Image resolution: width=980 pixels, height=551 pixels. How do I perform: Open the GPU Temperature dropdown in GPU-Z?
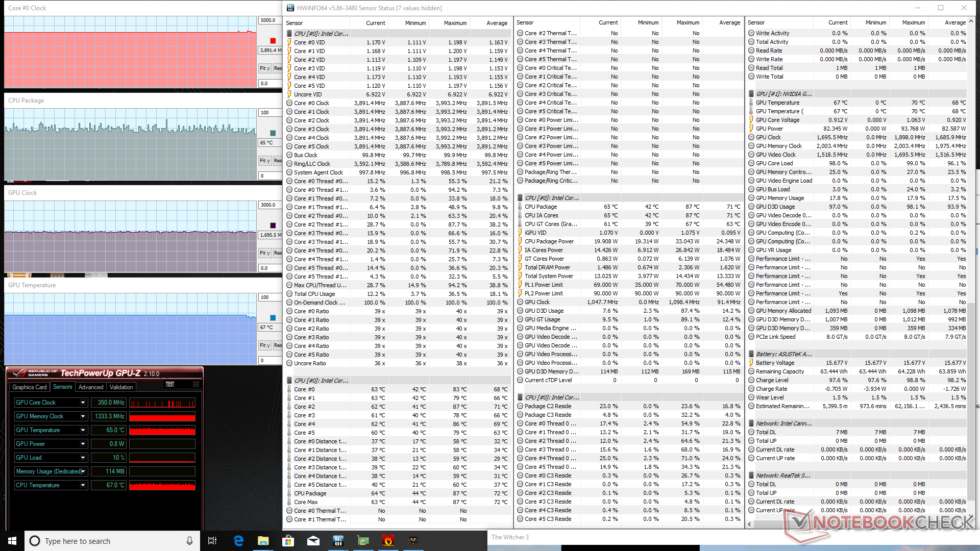tap(83, 430)
